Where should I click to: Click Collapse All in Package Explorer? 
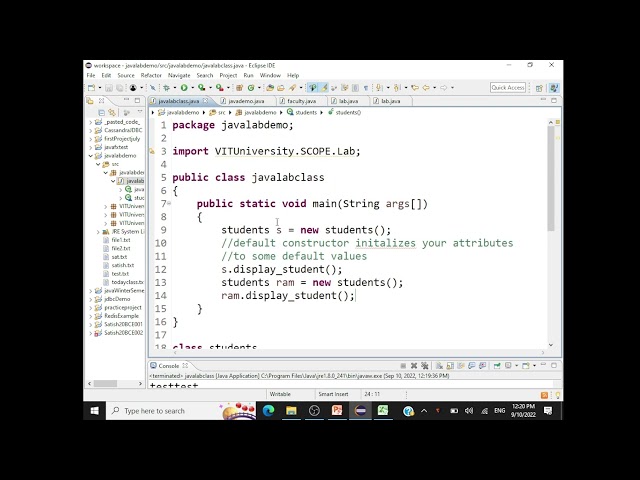(101, 112)
